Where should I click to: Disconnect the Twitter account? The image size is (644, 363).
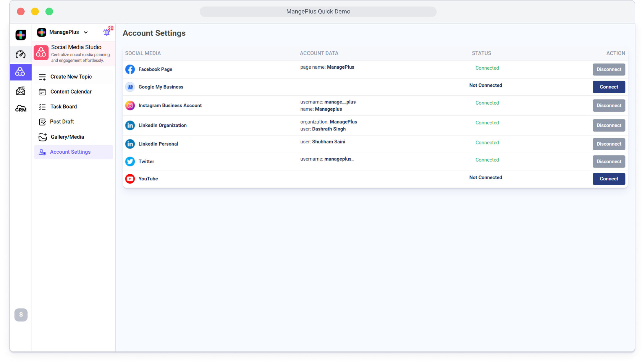pyautogui.click(x=609, y=161)
